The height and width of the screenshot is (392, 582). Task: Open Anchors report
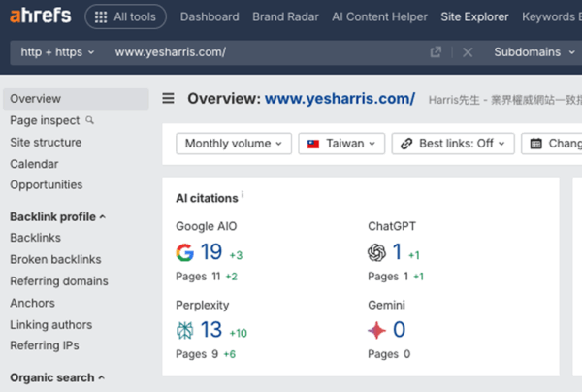(x=32, y=303)
